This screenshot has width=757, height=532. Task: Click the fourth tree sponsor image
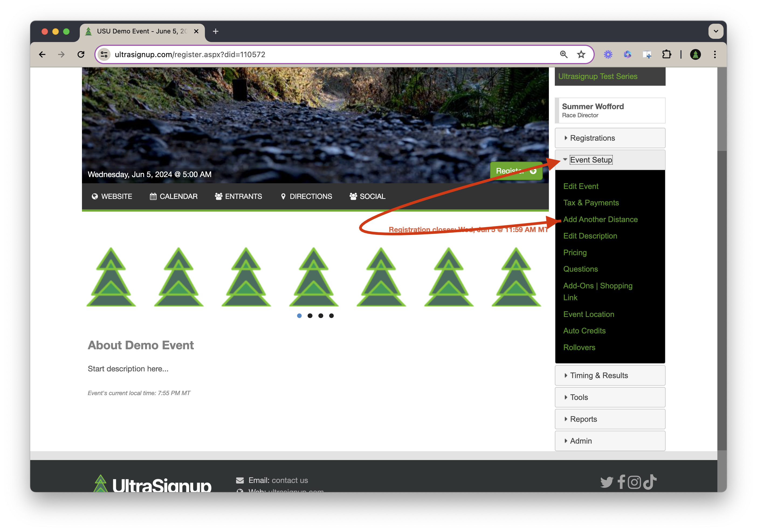click(x=314, y=277)
